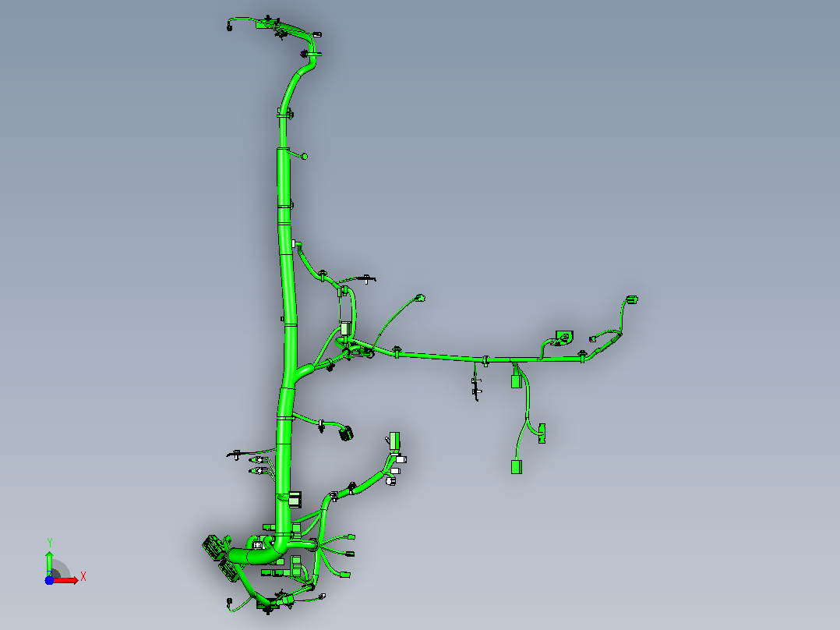Screen dimensions: 840x630
Task: Click the red X axis arrow of triad
Action: point(65,580)
